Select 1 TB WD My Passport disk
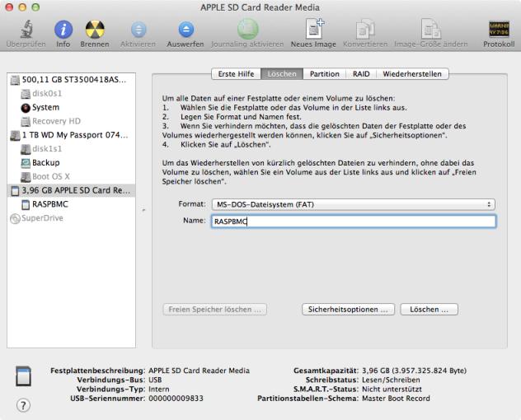 point(71,135)
